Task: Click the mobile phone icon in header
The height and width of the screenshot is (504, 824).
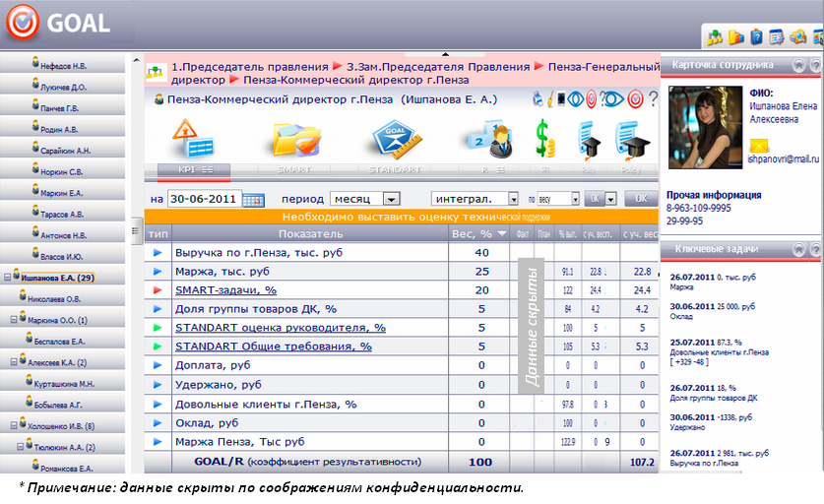Action: point(561,98)
